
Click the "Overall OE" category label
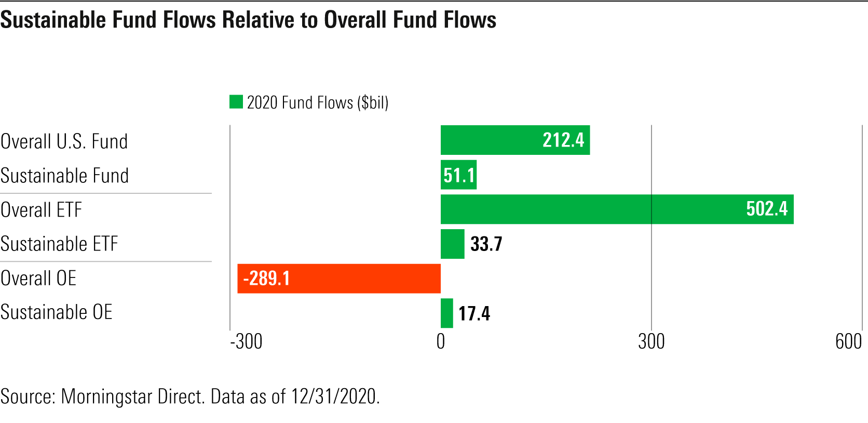(38, 279)
